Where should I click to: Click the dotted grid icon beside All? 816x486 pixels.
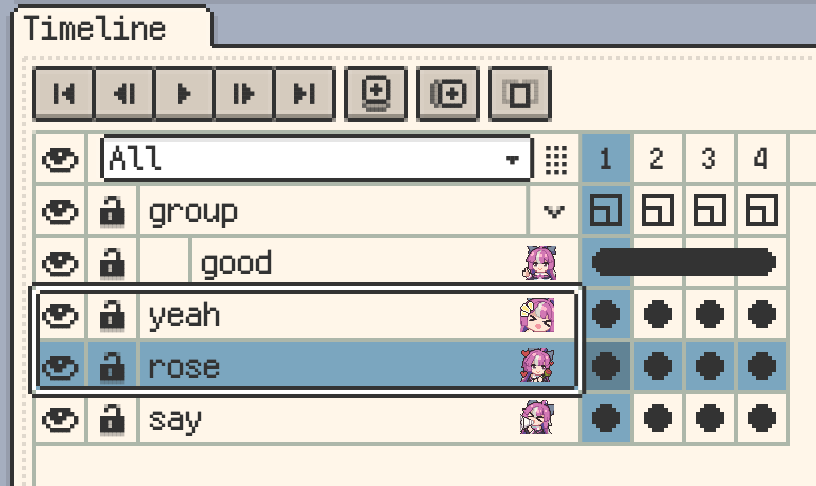pyautogui.click(x=556, y=159)
